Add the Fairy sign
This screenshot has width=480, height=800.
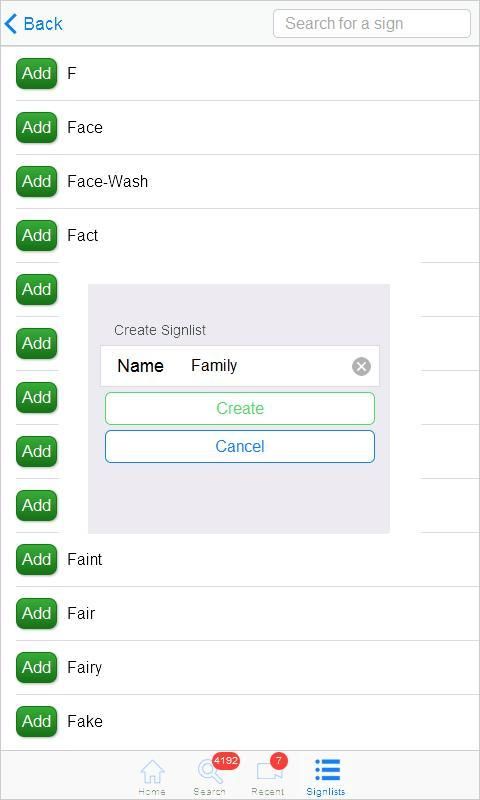click(x=36, y=668)
